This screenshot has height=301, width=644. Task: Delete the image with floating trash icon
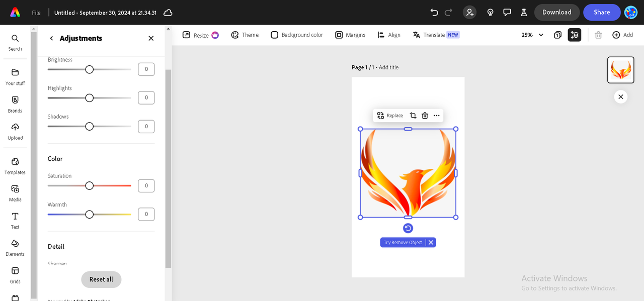(x=425, y=116)
